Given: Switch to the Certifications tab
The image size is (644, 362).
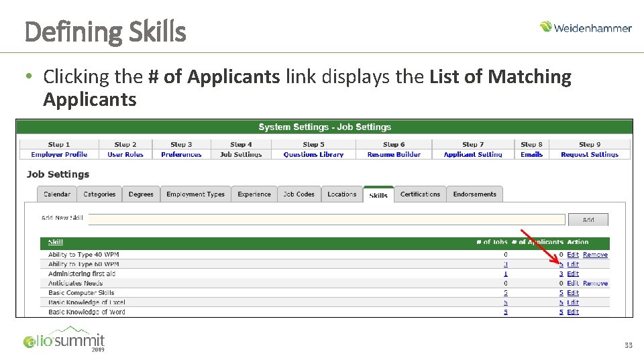Looking at the screenshot, I should tap(420, 194).
